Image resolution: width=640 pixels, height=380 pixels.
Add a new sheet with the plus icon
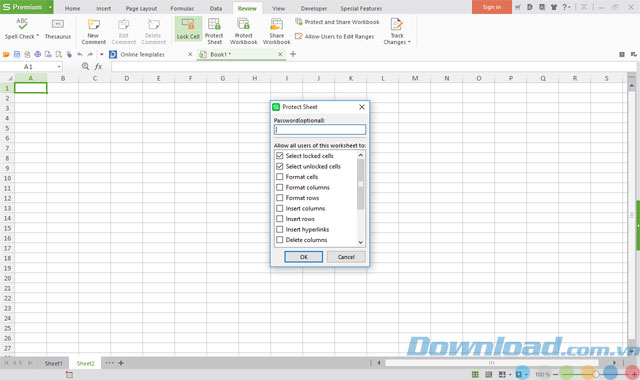tap(121, 363)
